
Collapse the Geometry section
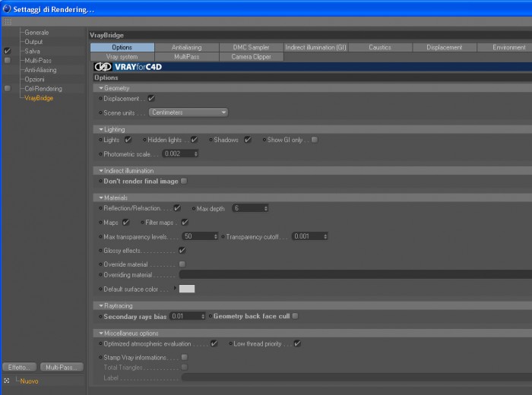pos(101,88)
